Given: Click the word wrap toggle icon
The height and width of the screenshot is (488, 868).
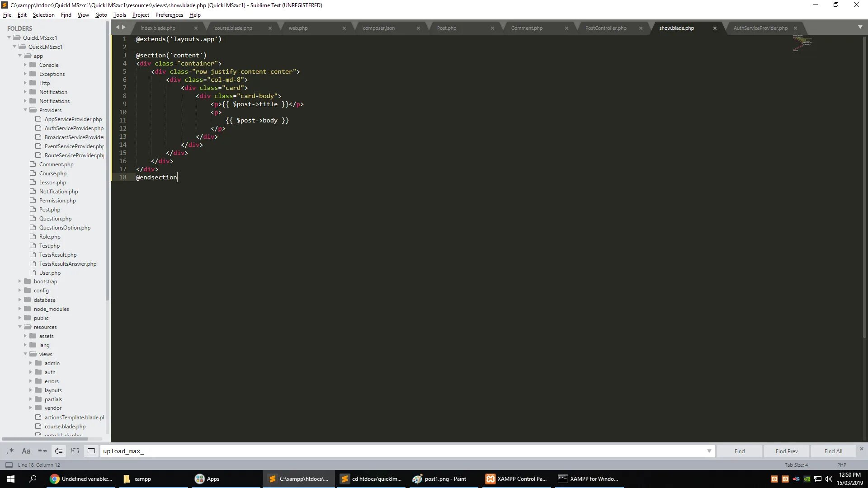Looking at the screenshot, I should tap(58, 451).
